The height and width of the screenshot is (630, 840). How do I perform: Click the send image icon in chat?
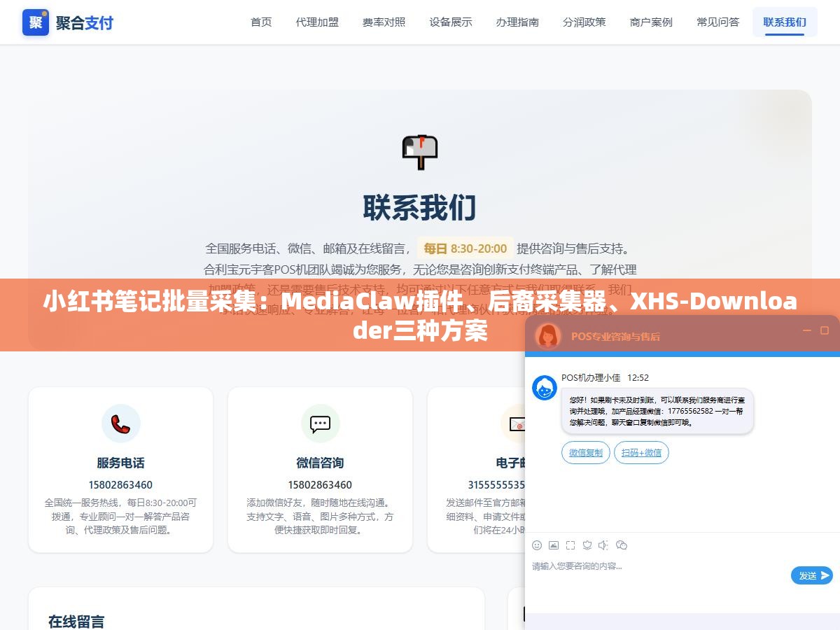point(554,545)
